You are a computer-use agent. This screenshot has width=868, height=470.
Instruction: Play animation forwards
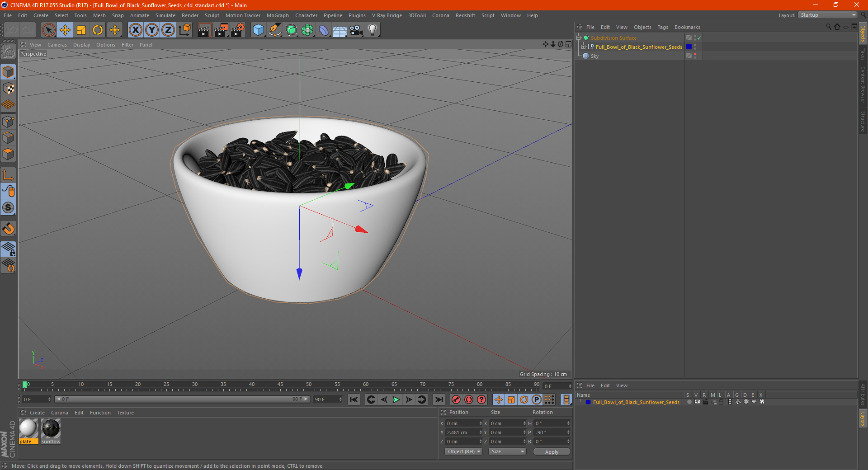396,399
